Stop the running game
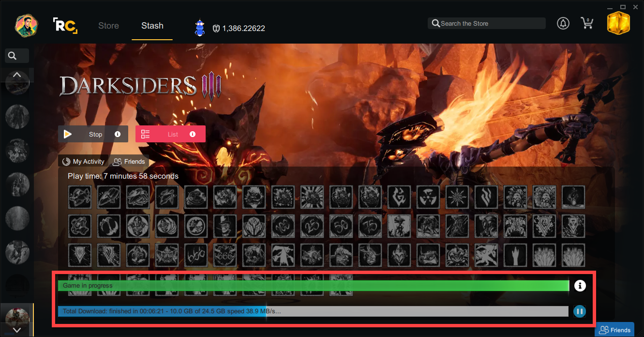This screenshot has height=337, width=644. coord(93,134)
